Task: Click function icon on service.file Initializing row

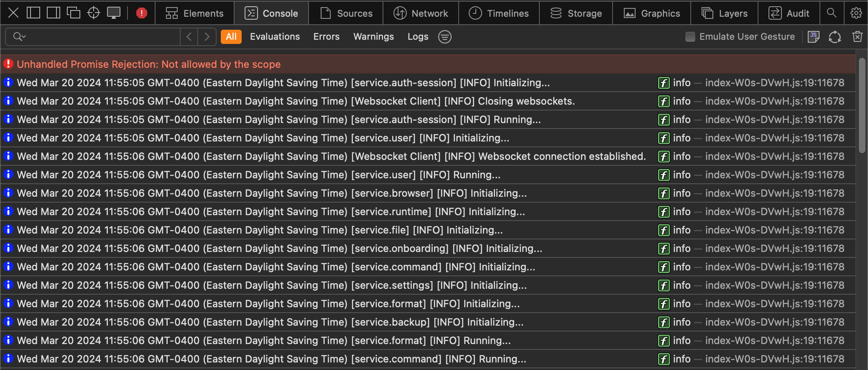Action: coord(664,230)
